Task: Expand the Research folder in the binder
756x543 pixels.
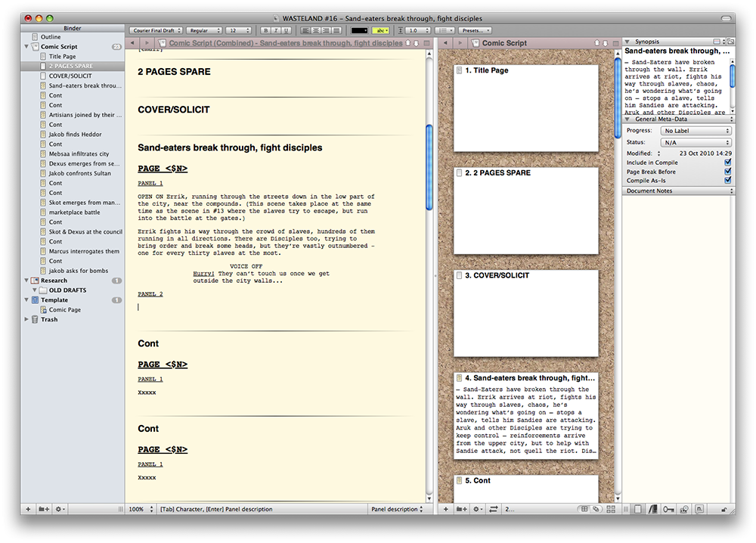Action: point(28,281)
